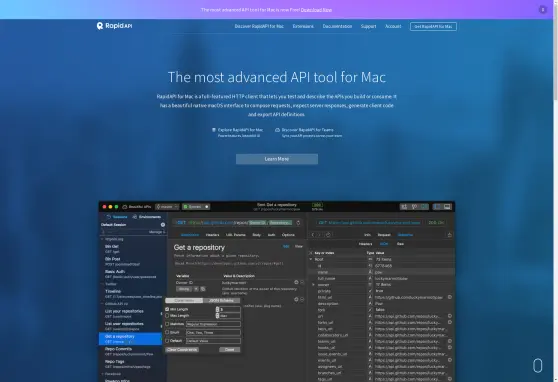The image size is (558, 382).
Task: Click the send request icon in URL bar
Action: tap(298, 223)
